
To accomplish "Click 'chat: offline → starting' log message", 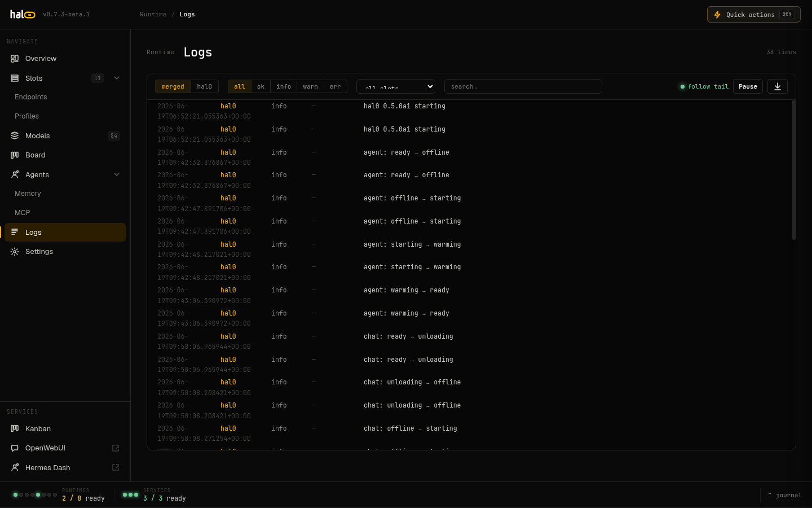I will 411,428.
